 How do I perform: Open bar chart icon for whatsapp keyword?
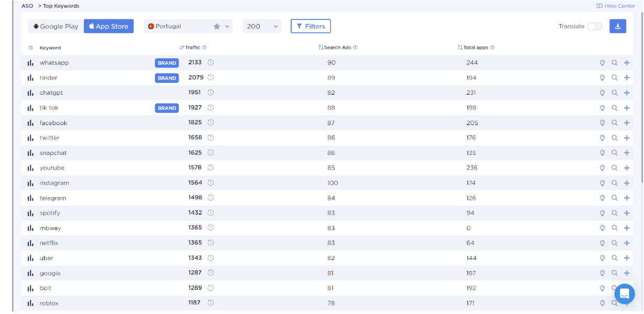(x=30, y=63)
